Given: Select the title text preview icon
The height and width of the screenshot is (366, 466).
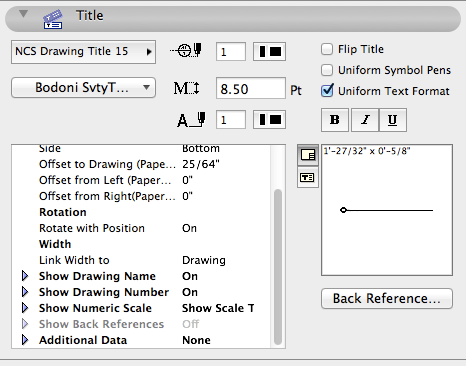Looking at the screenshot, I should [308, 177].
